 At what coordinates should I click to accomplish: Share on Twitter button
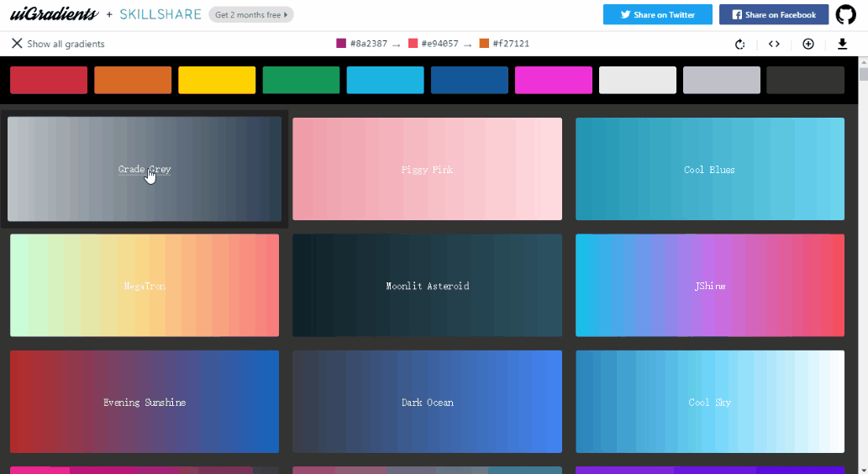click(658, 14)
